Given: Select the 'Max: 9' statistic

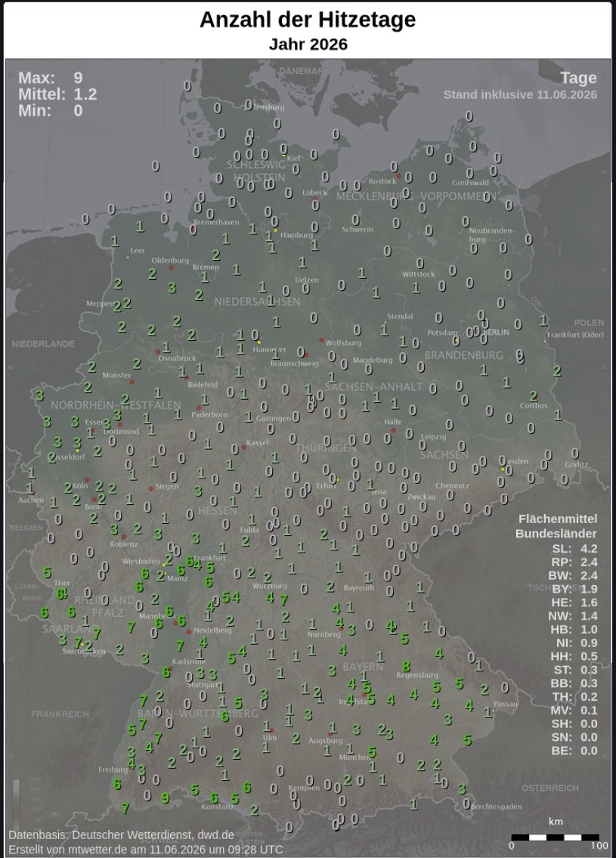Looking at the screenshot, I should click(x=51, y=78).
